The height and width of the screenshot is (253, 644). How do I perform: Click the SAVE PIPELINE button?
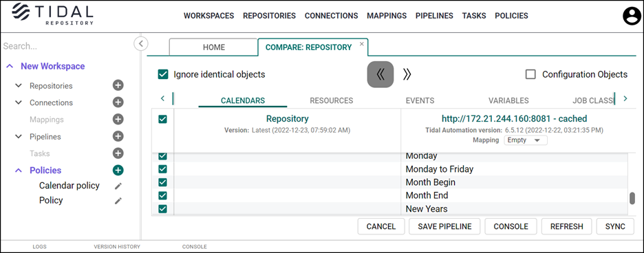point(444,226)
